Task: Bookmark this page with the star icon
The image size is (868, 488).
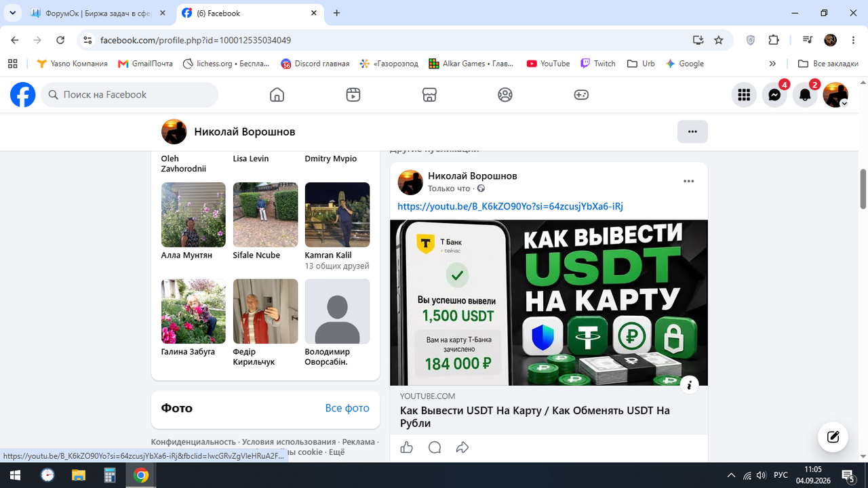Action: [x=719, y=40]
